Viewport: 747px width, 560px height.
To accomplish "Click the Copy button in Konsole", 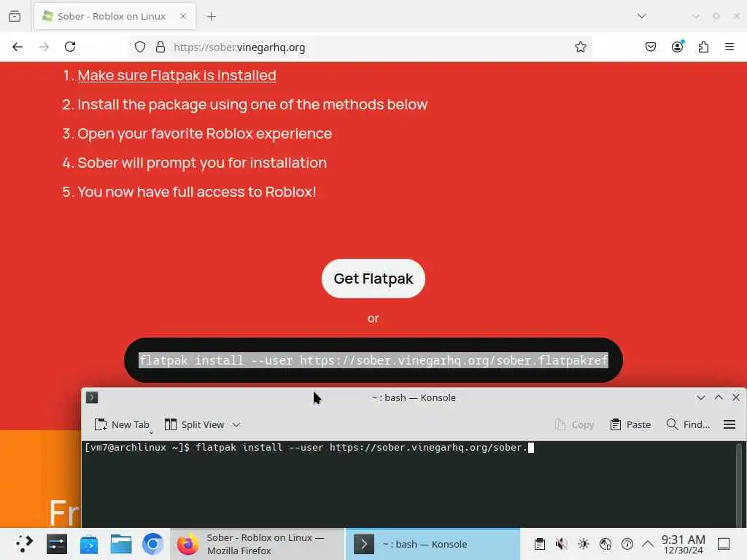I will tap(575, 424).
